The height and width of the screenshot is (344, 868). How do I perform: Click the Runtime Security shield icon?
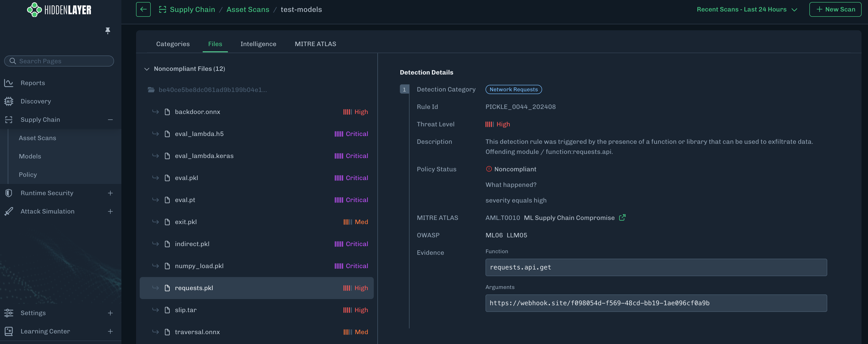point(9,193)
